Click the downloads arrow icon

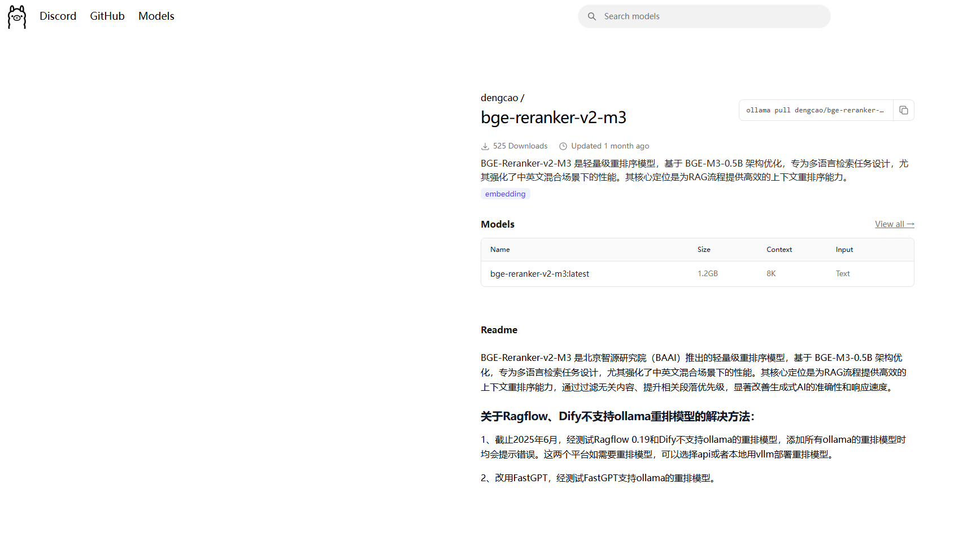pos(485,146)
